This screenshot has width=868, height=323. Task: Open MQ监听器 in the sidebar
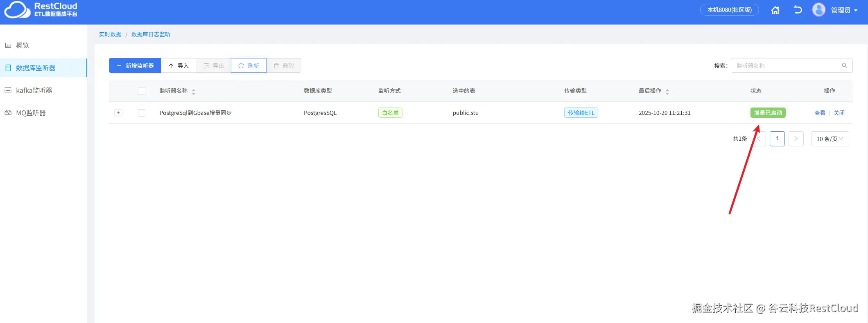(43, 113)
